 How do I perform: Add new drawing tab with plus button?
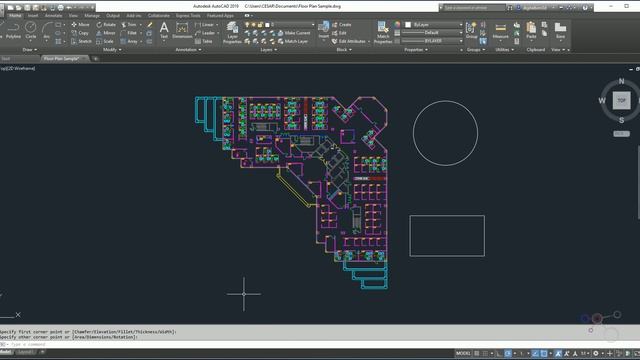pos(96,59)
